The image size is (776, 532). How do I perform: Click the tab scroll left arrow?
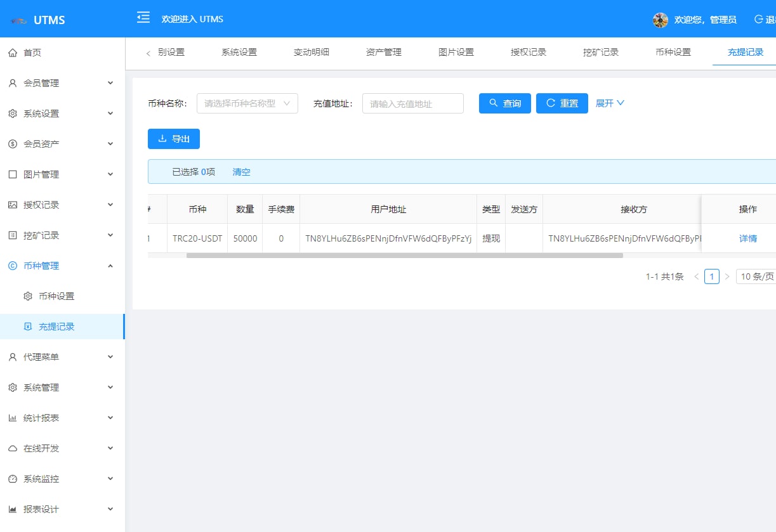pyautogui.click(x=148, y=53)
